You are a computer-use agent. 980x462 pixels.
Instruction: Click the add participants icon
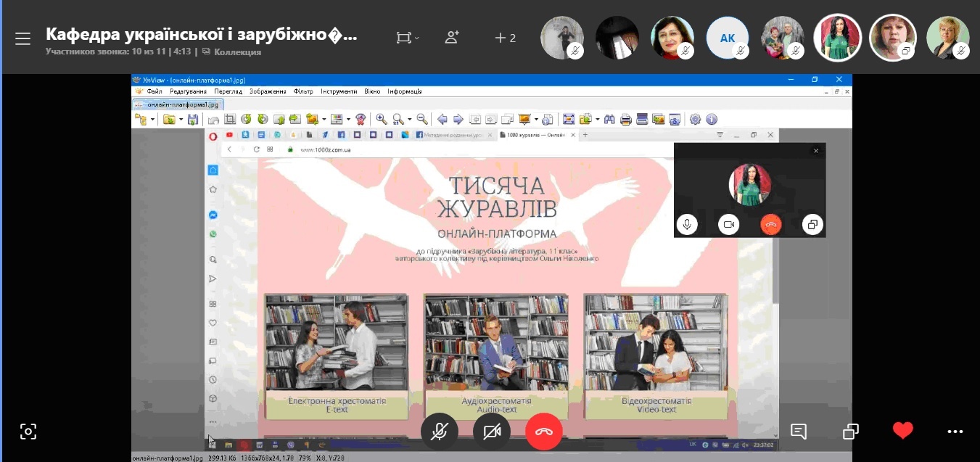click(452, 38)
